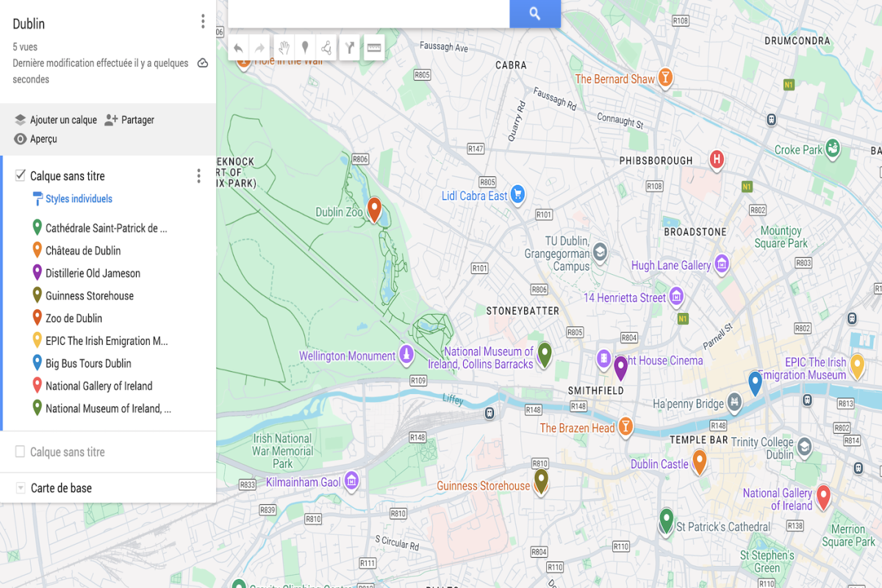Click Ajouter un calque
The height and width of the screenshot is (588, 882).
(55, 120)
